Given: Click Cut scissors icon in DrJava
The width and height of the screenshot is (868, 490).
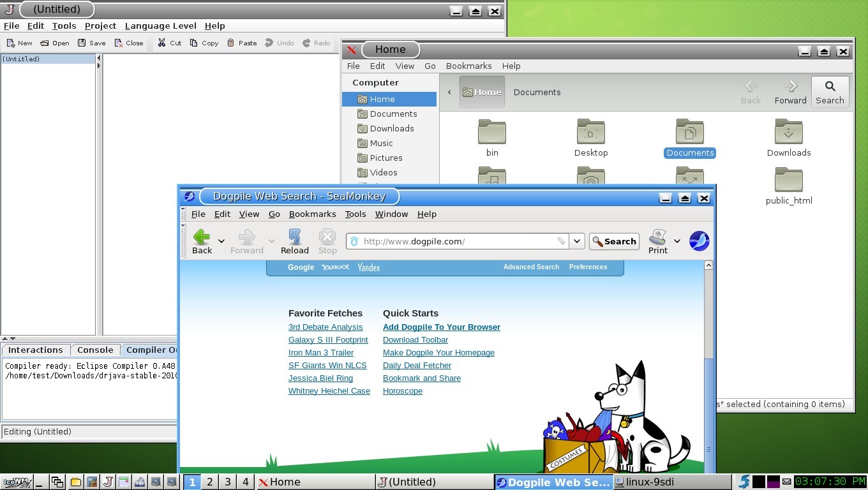Looking at the screenshot, I should 162,43.
